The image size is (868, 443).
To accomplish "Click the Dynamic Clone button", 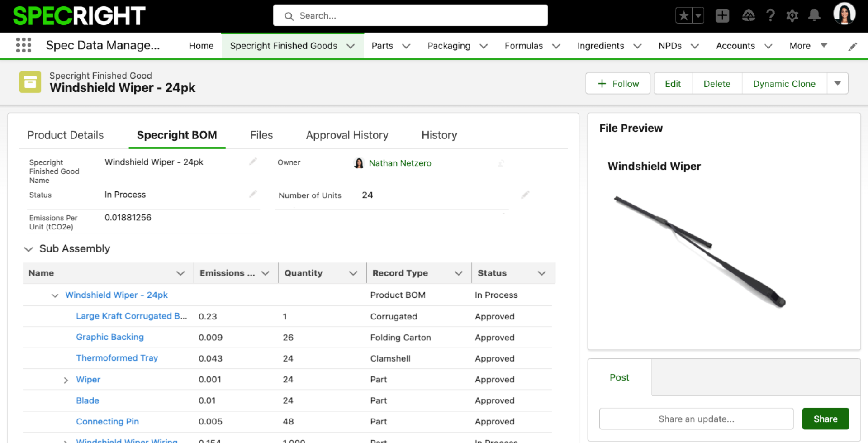I will pos(784,83).
